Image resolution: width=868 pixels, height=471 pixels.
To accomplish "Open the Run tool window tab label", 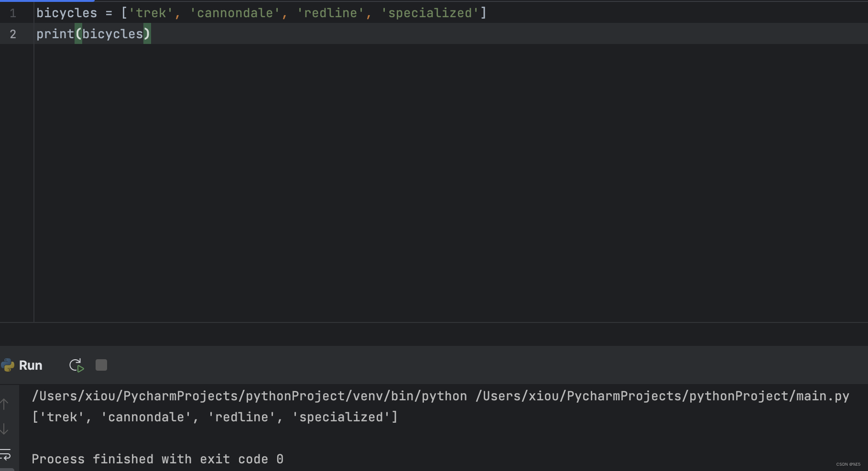I will (31, 365).
